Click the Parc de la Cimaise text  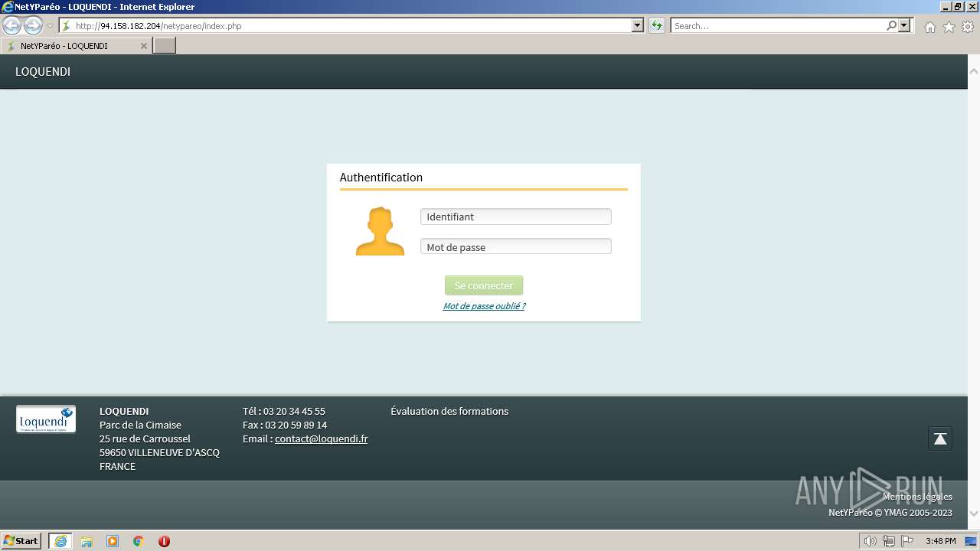coord(140,425)
